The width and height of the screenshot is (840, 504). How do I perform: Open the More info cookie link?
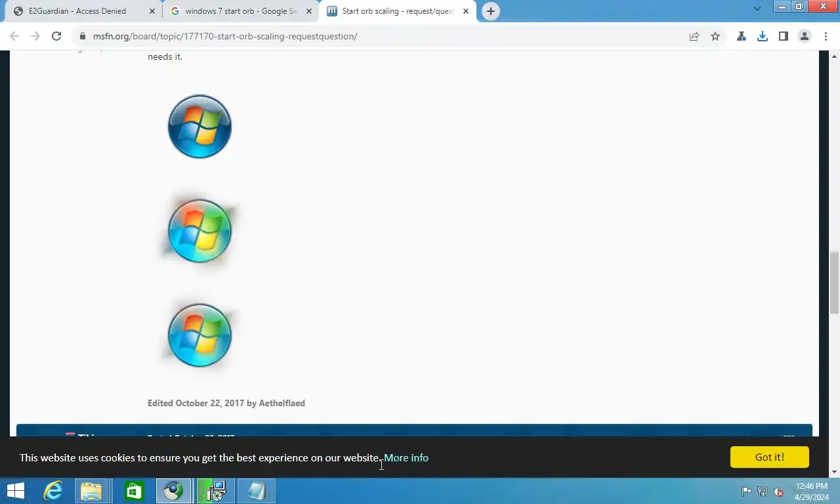406,457
